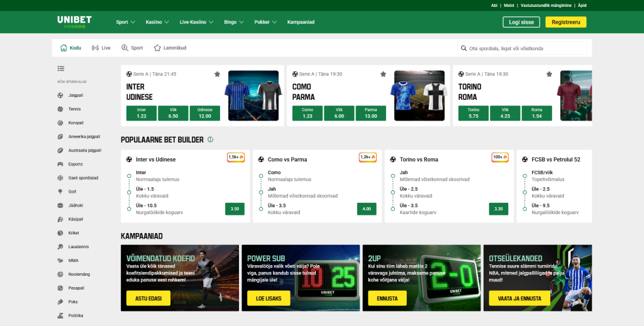
Task: Bet on Torino at 5.75
Action: coord(474,113)
